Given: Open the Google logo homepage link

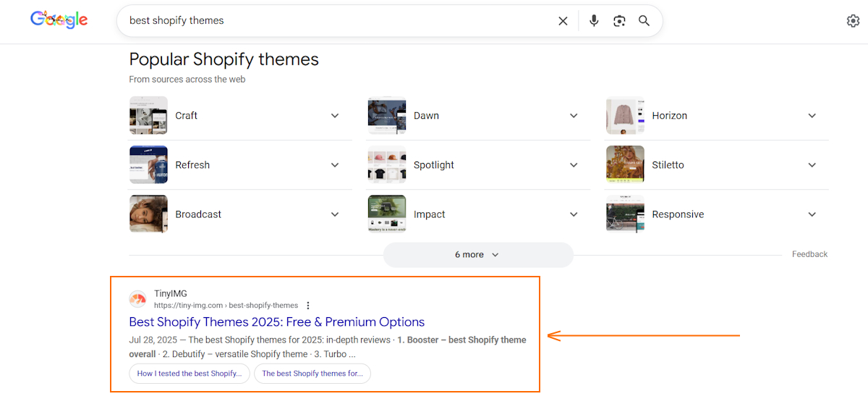Looking at the screenshot, I should click(x=59, y=20).
